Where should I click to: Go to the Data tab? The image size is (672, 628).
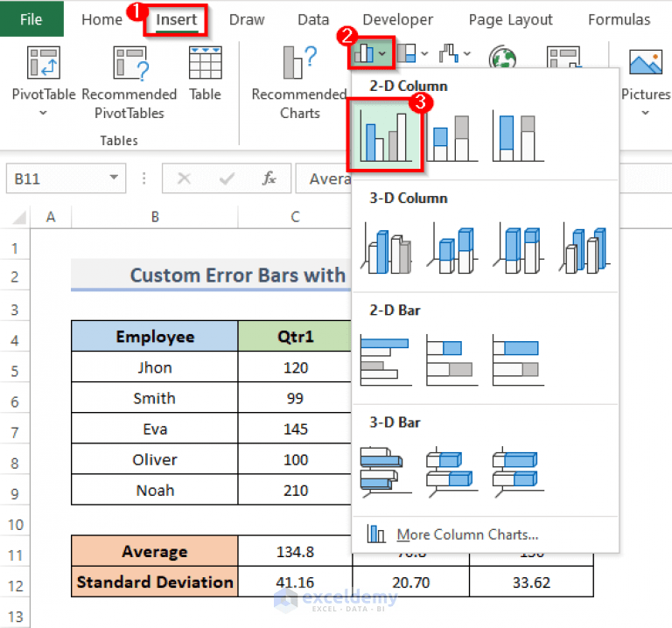313,20
